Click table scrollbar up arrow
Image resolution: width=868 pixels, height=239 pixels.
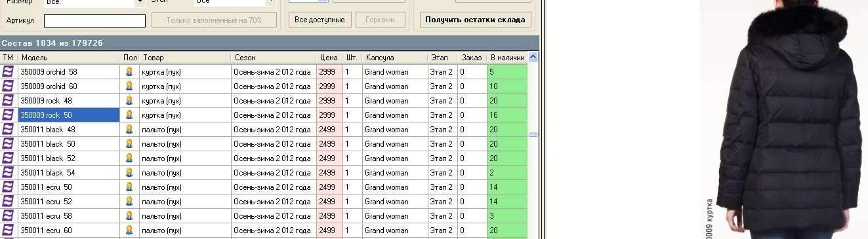(x=533, y=57)
